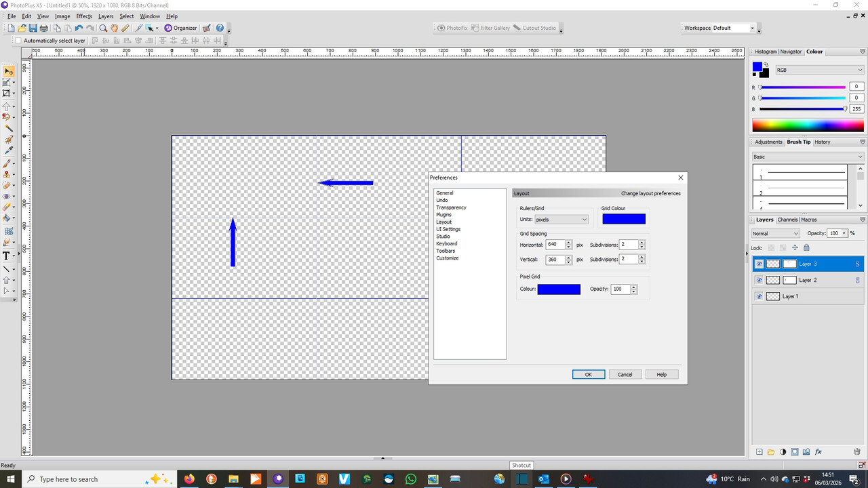Open the Effects menu
The height and width of the screenshot is (488, 868).
[84, 16]
